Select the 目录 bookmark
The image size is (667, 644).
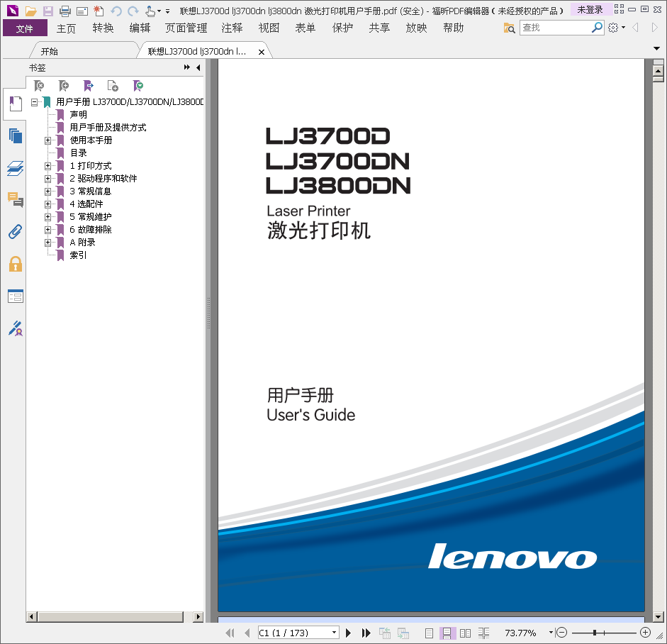(x=78, y=152)
